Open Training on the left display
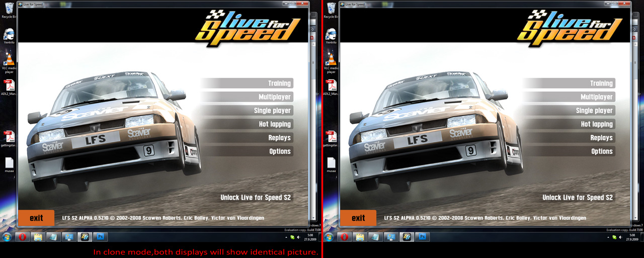644x258 pixels. tap(247, 83)
